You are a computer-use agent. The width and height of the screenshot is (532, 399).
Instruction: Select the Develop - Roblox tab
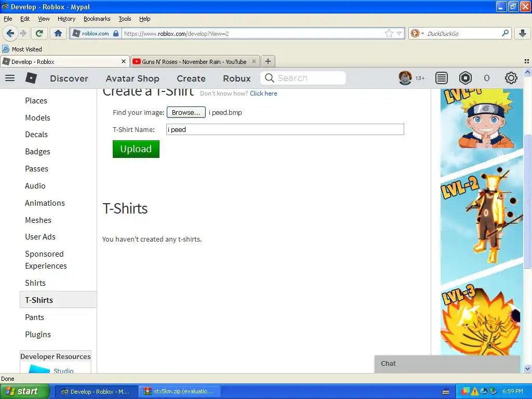point(65,61)
